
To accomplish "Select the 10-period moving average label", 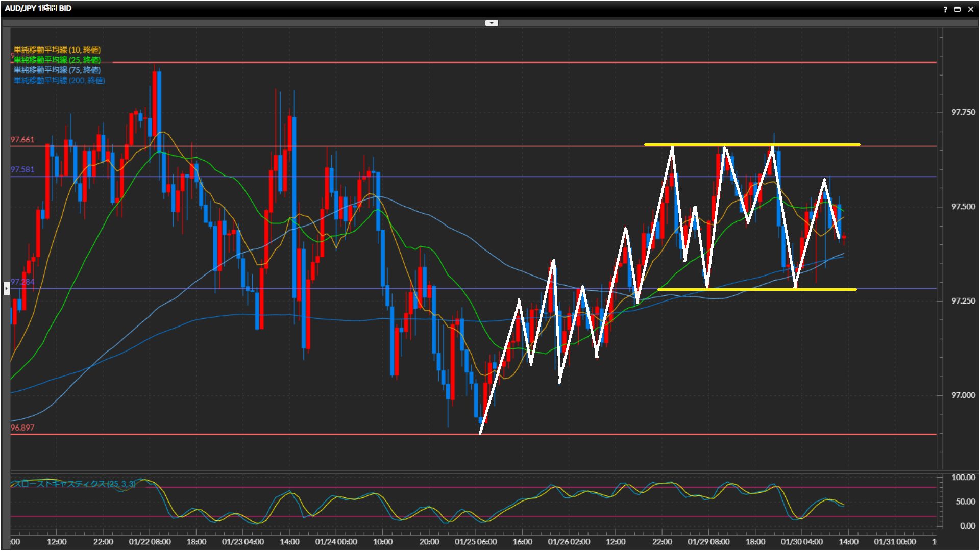I will (57, 49).
